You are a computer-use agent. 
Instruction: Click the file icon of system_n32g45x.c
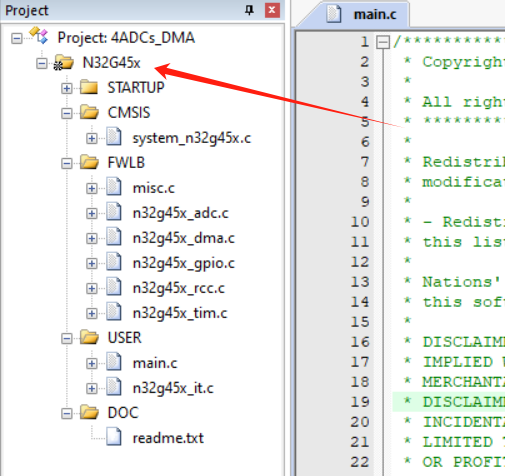(114, 137)
